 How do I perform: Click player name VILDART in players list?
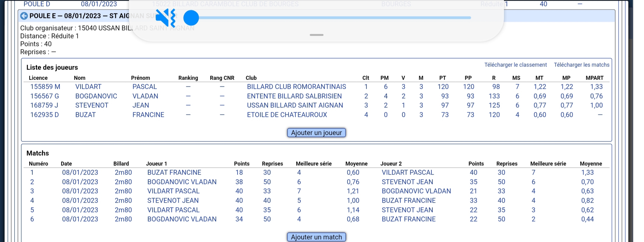click(88, 87)
